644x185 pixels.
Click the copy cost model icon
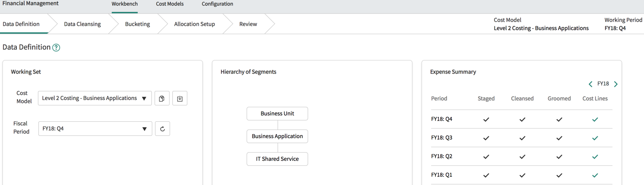[162, 98]
